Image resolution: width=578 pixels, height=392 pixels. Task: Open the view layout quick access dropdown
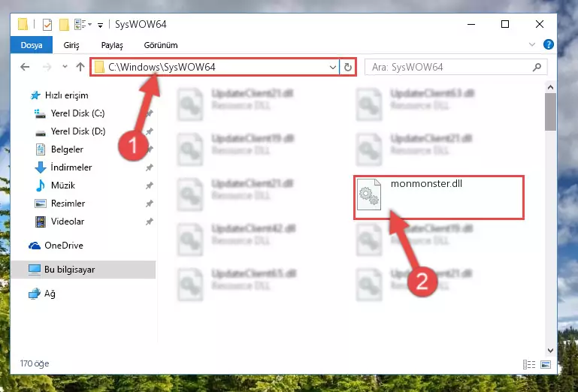[x=83, y=25]
